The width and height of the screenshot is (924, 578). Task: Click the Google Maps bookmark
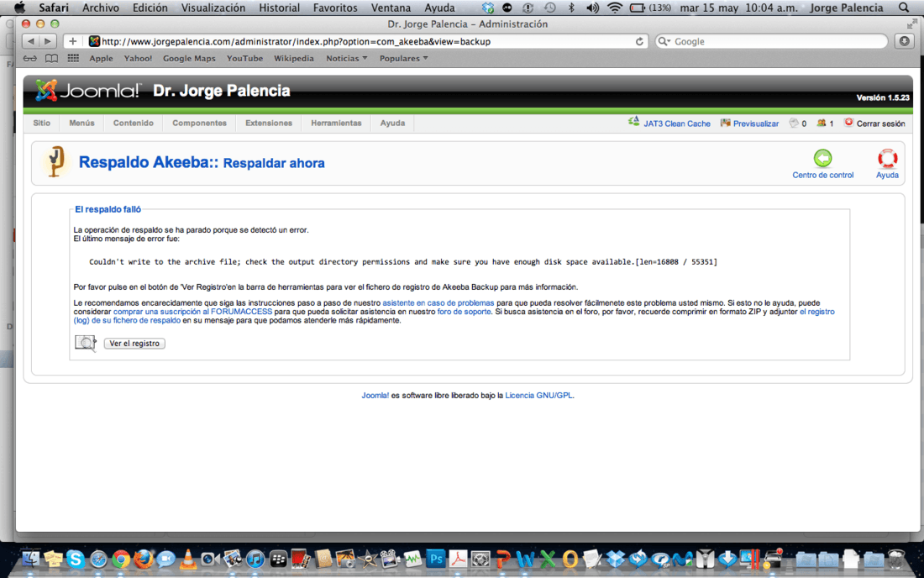(x=189, y=58)
